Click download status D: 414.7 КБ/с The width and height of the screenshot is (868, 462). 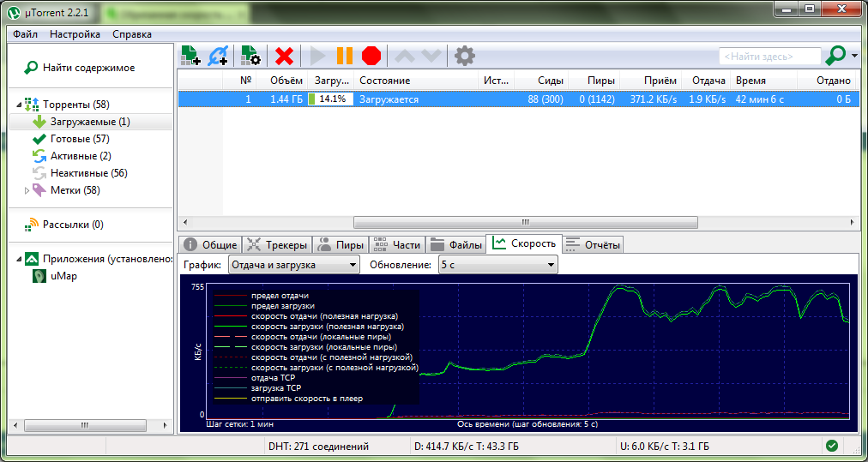click(466, 446)
